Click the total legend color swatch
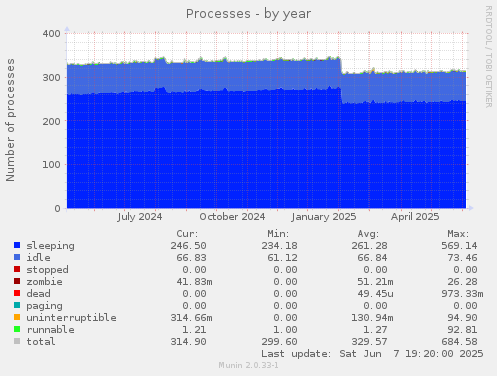 click(17, 341)
